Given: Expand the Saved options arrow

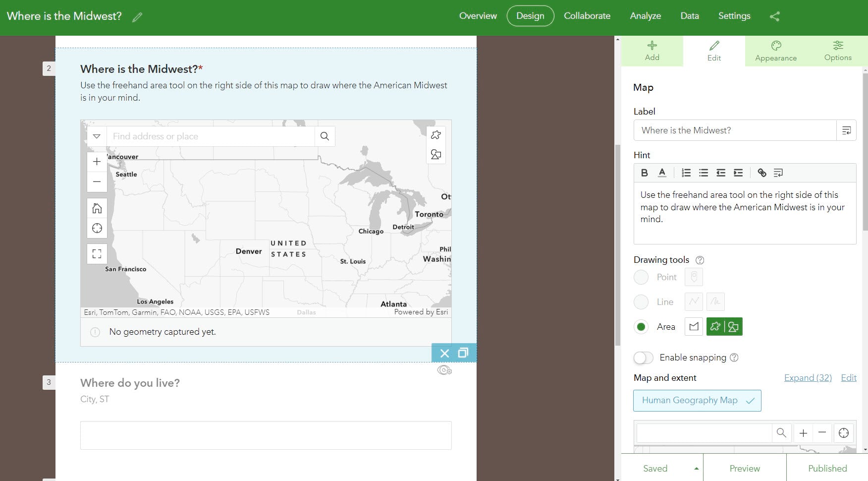Looking at the screenshot, I should point(696,469).
